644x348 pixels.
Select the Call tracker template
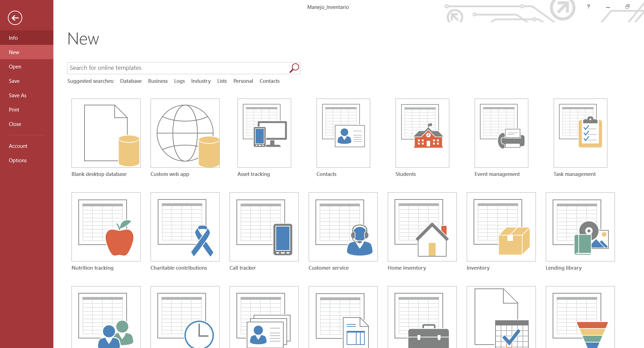click(264, 227)
